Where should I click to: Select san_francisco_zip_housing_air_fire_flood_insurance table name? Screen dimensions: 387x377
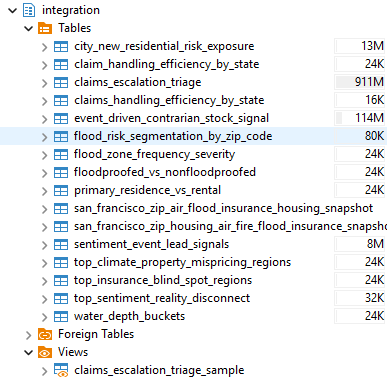(230, 226)
